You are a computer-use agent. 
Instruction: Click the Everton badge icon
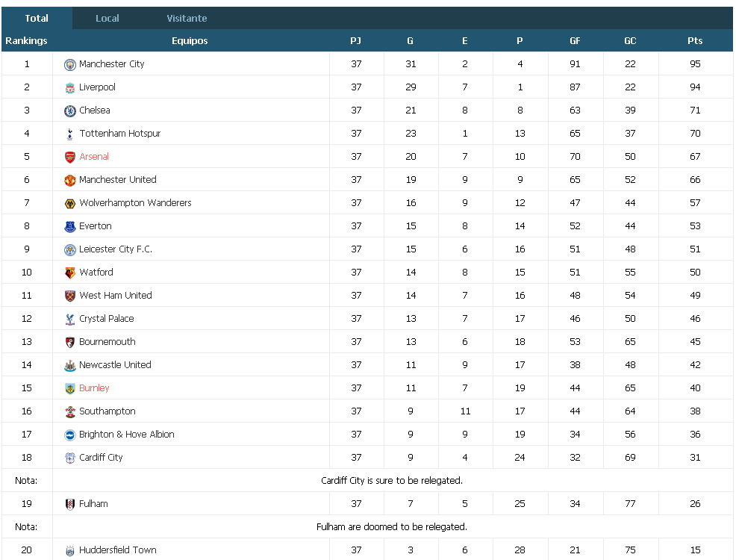pos(70,227)
